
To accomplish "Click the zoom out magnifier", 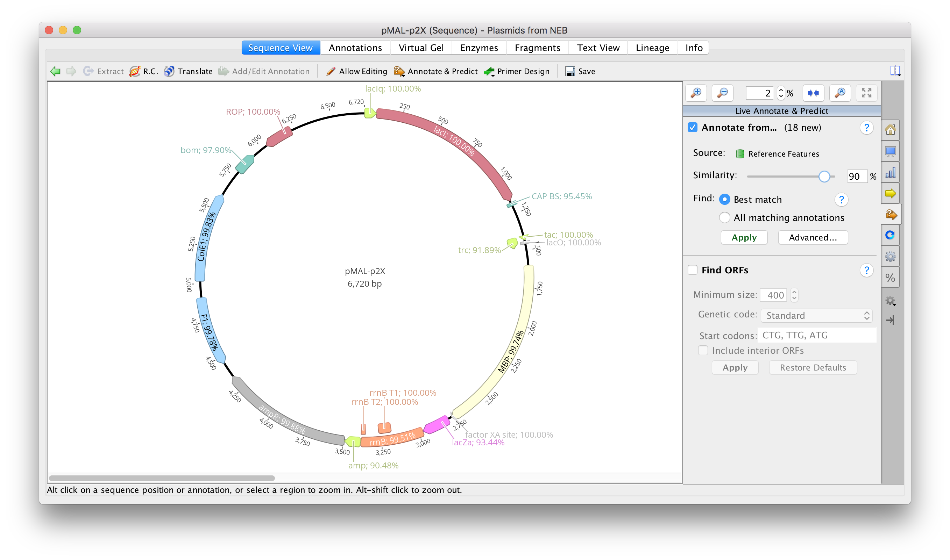I will point(722,93).
